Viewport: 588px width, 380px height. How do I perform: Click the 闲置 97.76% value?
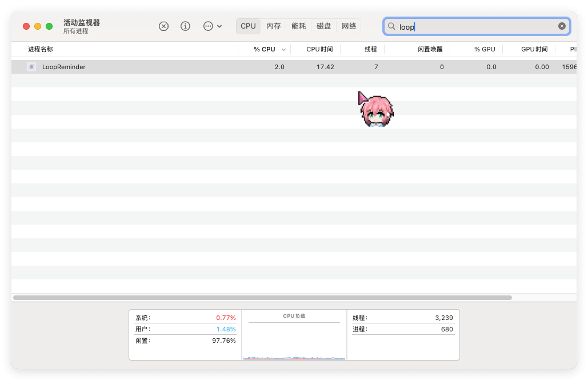click(224, 341)
